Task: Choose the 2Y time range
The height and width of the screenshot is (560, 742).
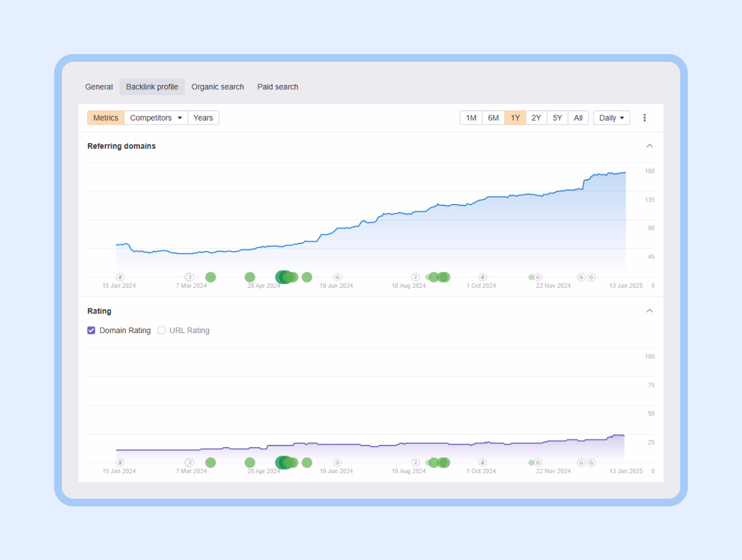Action: click(x=536, y=118)
